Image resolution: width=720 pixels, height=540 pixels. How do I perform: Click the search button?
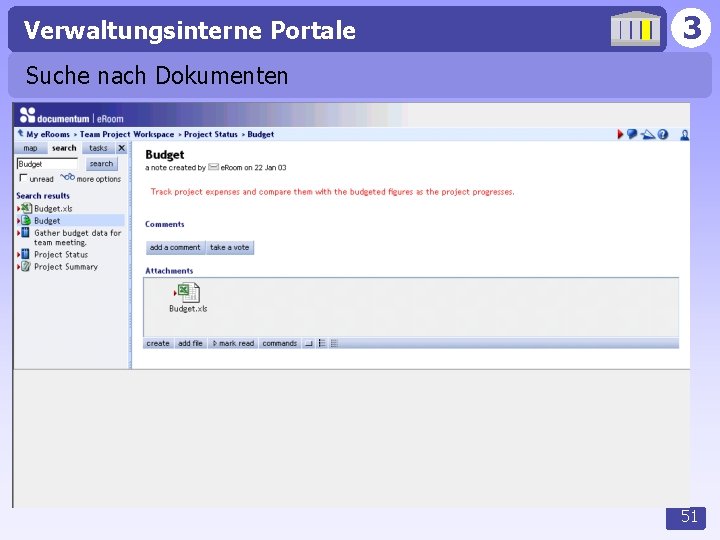[101, 164]
